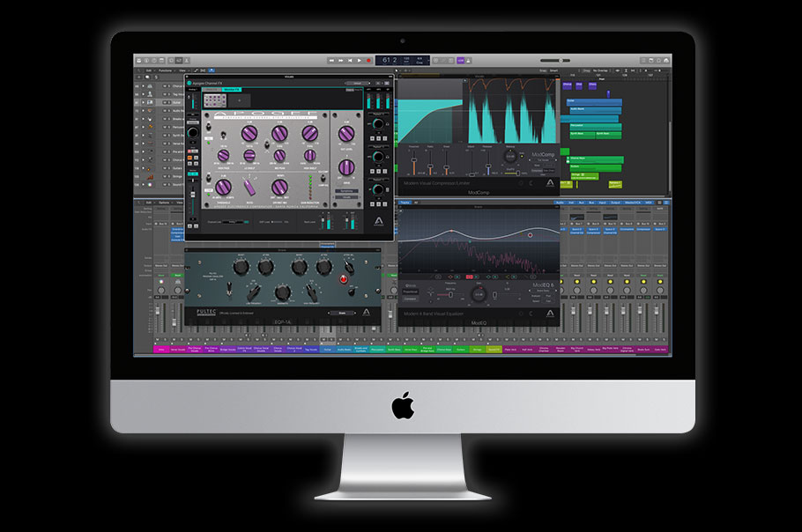Select the Sound FX channel strip name
Image resolution: width=802 pixels, height=532 pixels.
coord(494,350)
